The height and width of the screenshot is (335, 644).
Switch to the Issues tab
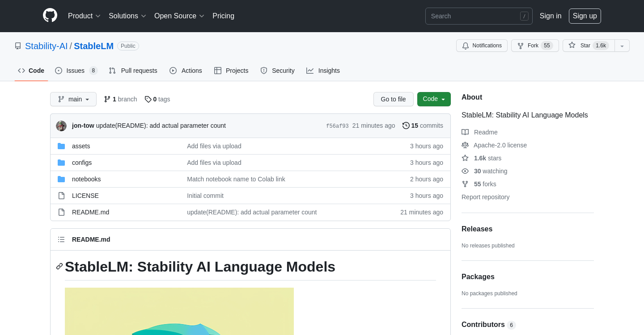[76, 71]
